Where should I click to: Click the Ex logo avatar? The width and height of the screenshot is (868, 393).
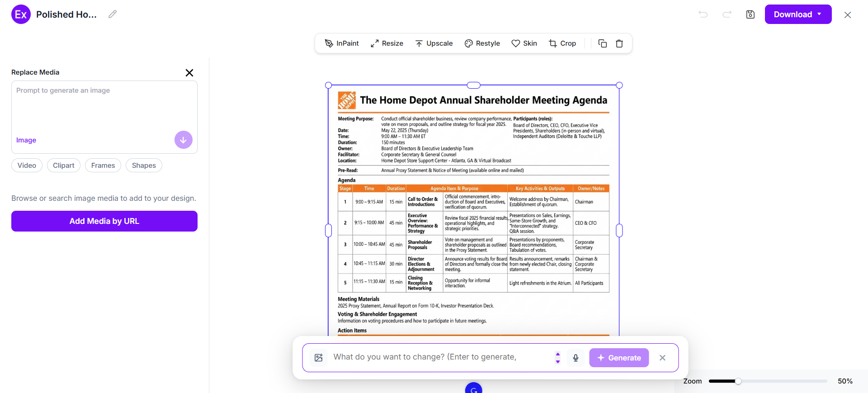point(21,14)
